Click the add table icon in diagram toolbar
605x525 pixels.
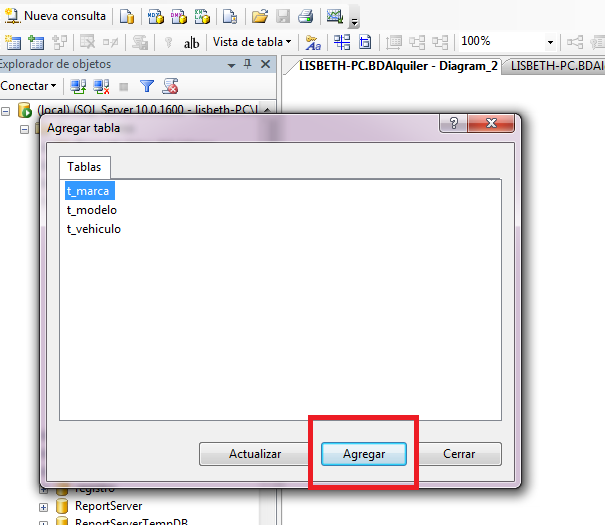[x=36, y=42]
